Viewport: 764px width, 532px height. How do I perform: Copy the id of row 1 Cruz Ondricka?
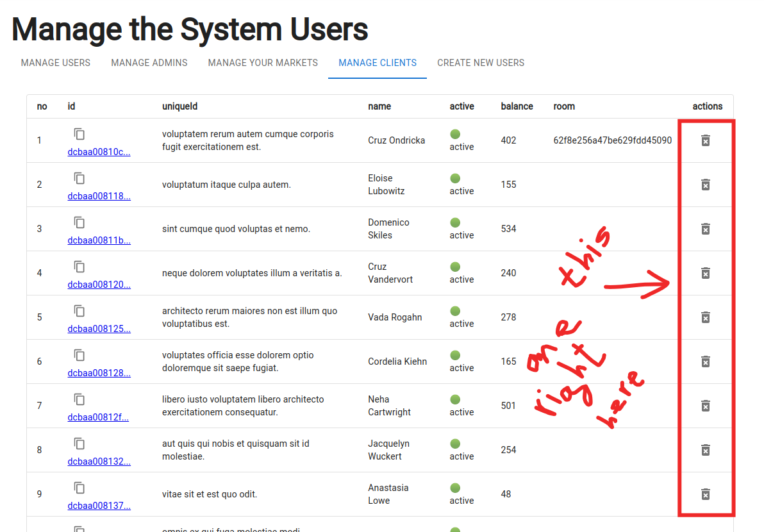[79, 134]
